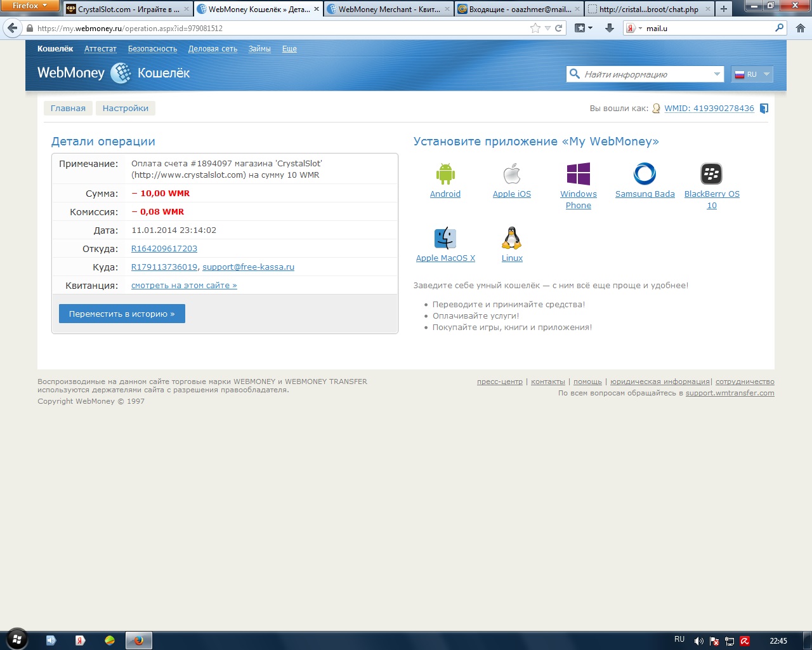The image size is (812, 650).
Task: Open the пресс-центр footer link
Action: pos(500,381)
